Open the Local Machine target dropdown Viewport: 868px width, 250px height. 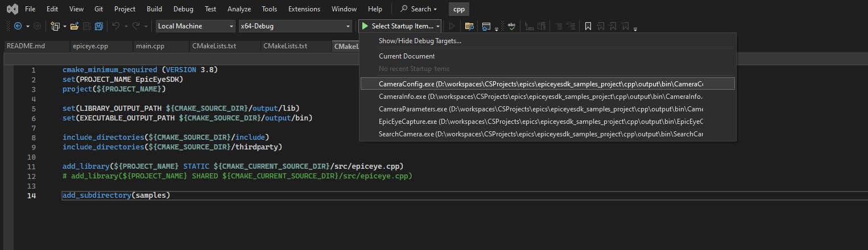tap(195, 26)
